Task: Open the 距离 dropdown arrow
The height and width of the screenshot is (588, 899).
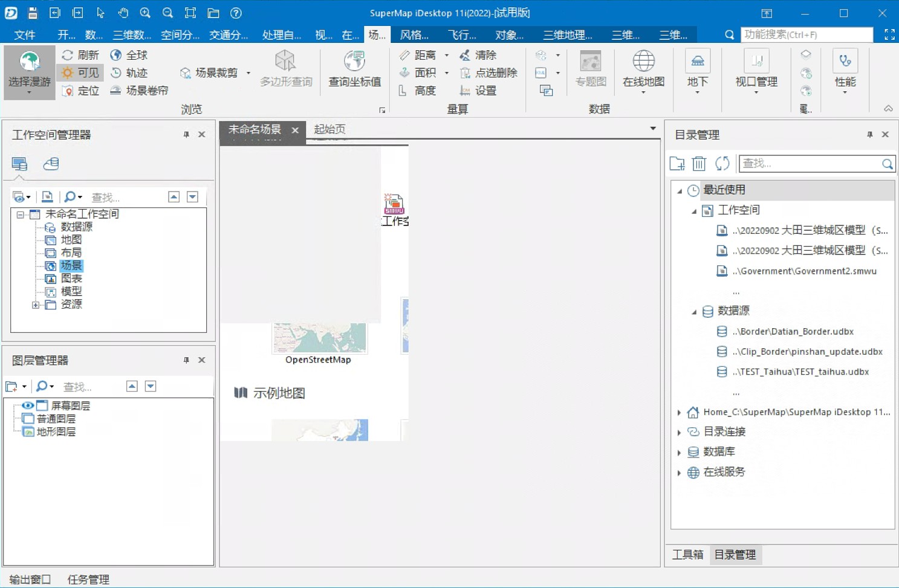Action: pos(447,55)
